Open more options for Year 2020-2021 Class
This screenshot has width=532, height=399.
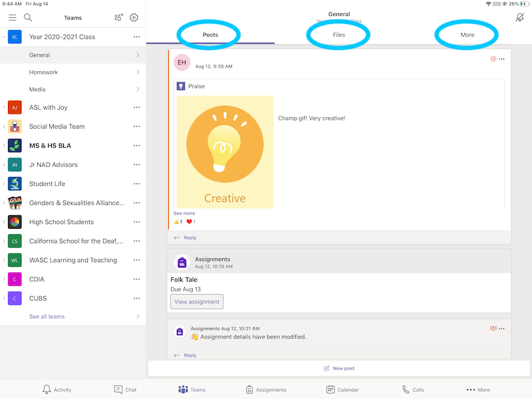coord(137,37)
